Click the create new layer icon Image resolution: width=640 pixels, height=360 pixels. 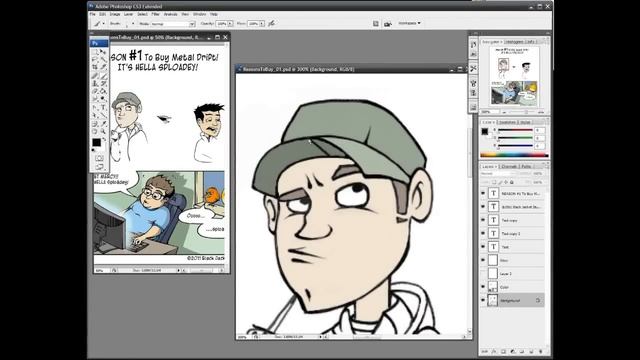click(531, 351)
